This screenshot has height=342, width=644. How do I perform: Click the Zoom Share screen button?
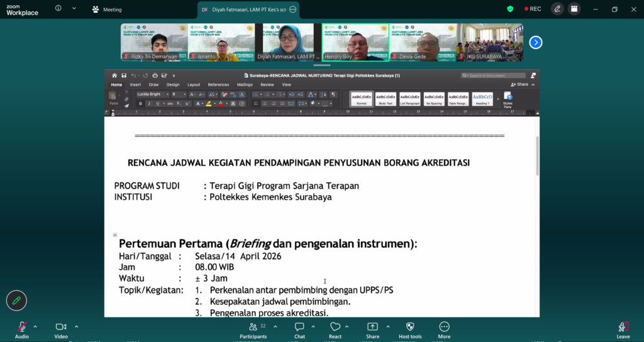pyautogui.click(x=372, y=329)
